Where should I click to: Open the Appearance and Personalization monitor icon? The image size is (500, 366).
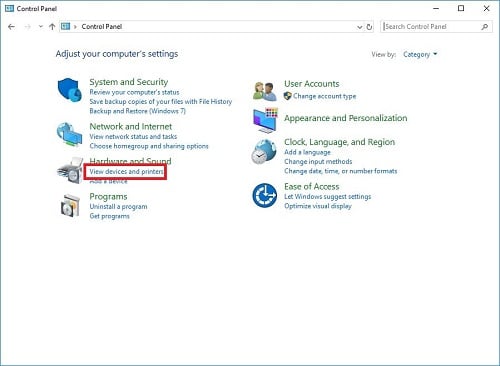(x=265, y=120)
